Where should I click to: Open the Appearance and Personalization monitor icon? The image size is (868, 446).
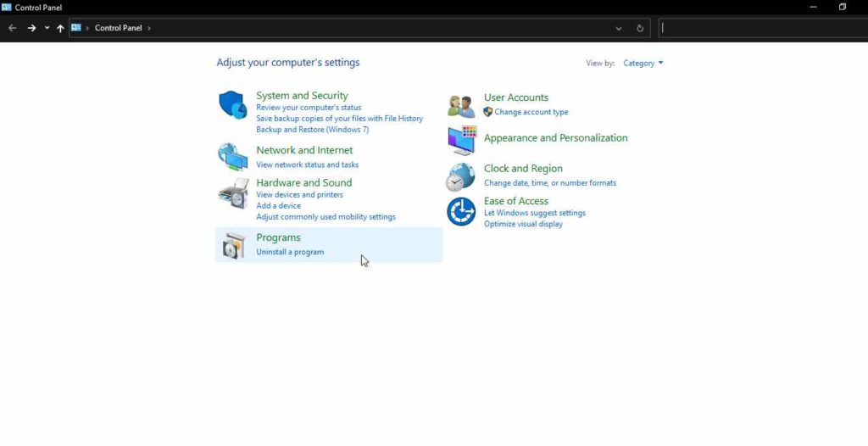point(462,140)
